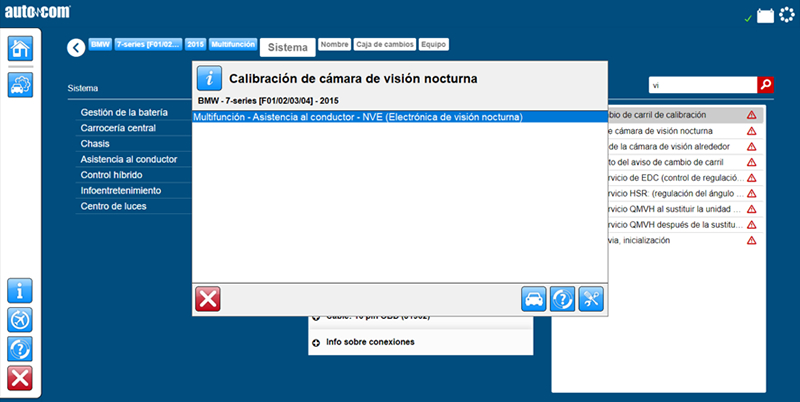Click the green connection check mark

748,18
